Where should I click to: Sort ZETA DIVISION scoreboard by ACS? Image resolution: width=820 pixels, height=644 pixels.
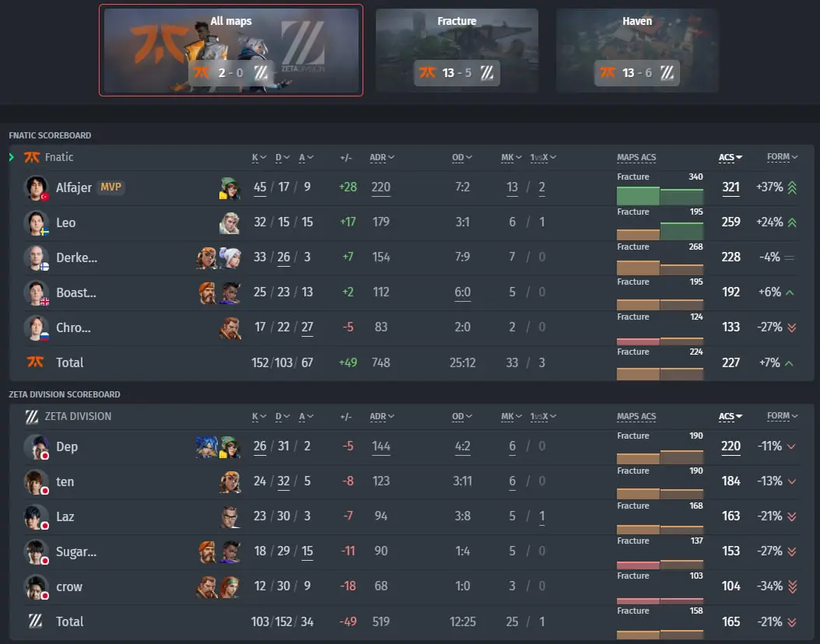click(x=730, y=417)
